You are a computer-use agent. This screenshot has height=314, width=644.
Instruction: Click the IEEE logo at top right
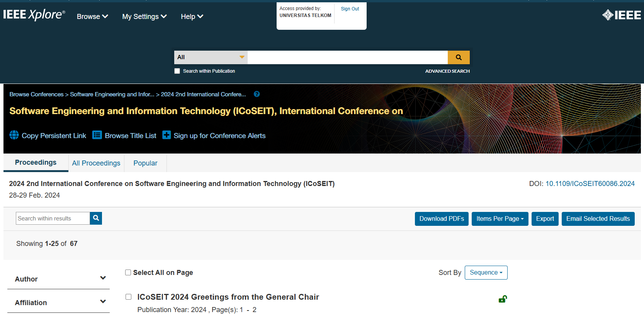click(621, 15)
